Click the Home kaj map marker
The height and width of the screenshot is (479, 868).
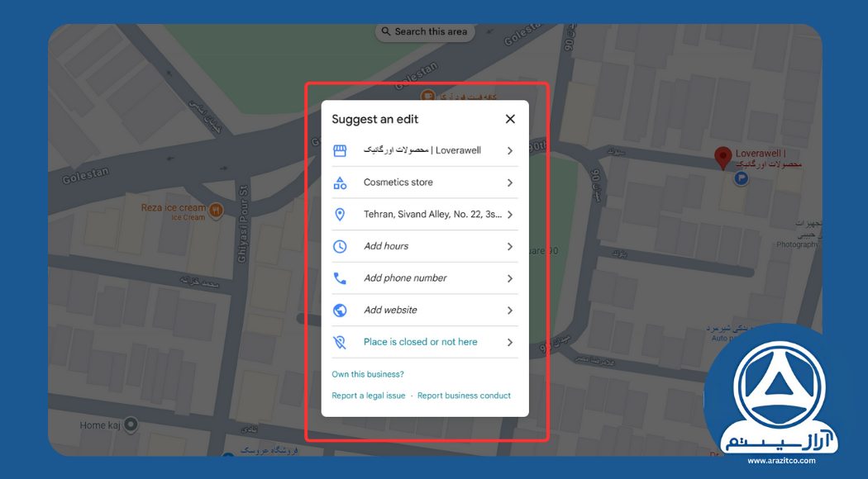[131, 424]
